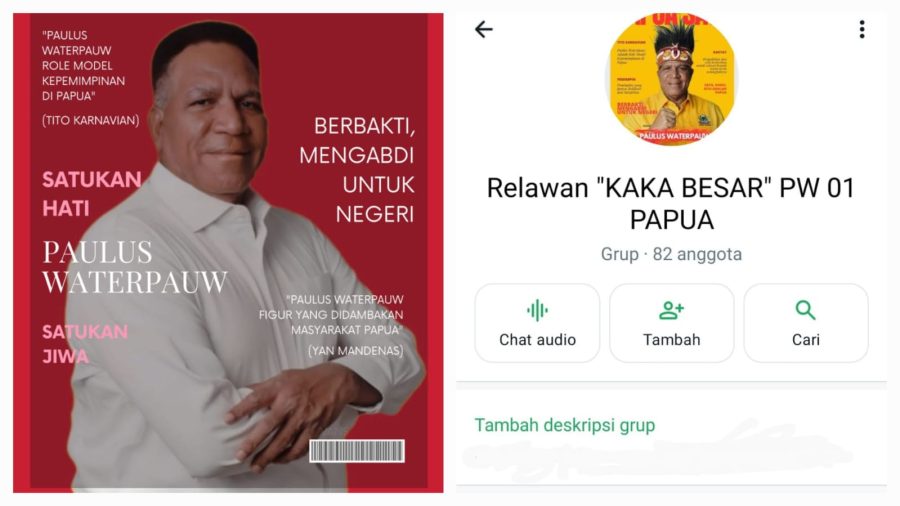Image resolution: width=900 pixels, height=506 pixels.
Task: Click the BERBAKTI, MENGABDI UNTUK NEGERI slogan
Action: [x=357, y=170]
